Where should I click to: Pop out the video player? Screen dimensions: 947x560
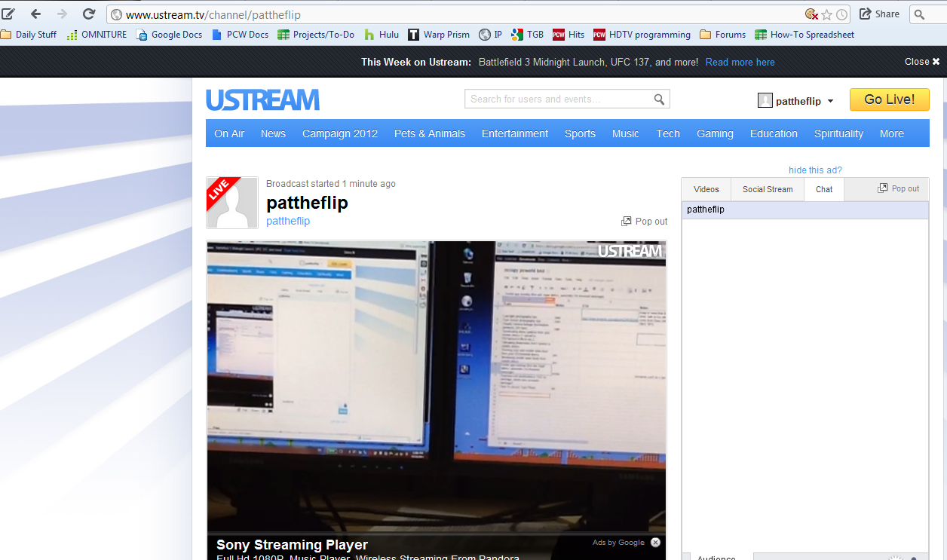(645, 222)
